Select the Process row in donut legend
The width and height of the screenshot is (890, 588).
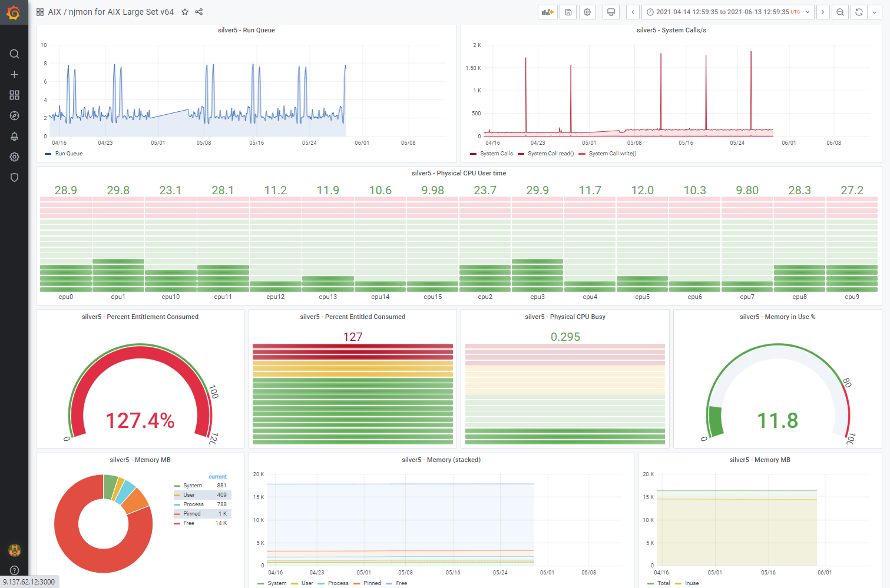tap(202, 504)
